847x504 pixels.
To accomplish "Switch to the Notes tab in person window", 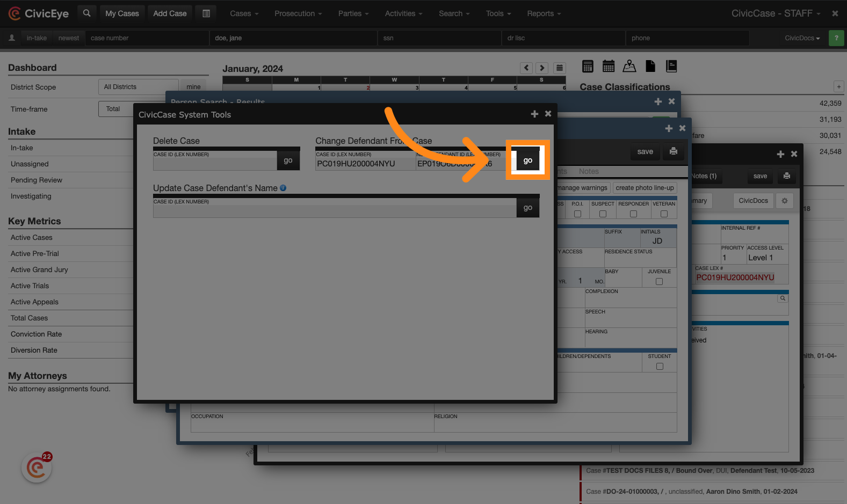I will coord(589,171).
